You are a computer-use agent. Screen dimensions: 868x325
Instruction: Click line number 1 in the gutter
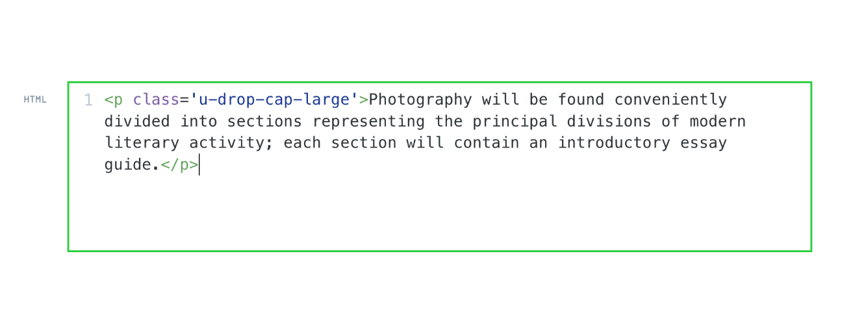click(x=88, y=100)
